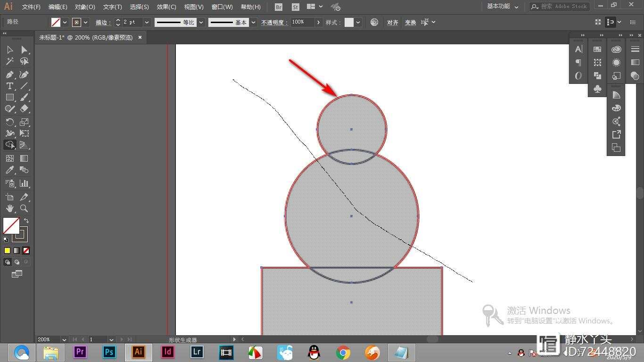Viewport: 644px width, 362px height.
Task: Open the workspace switcher 基本功能
Action: click(503, 7)
